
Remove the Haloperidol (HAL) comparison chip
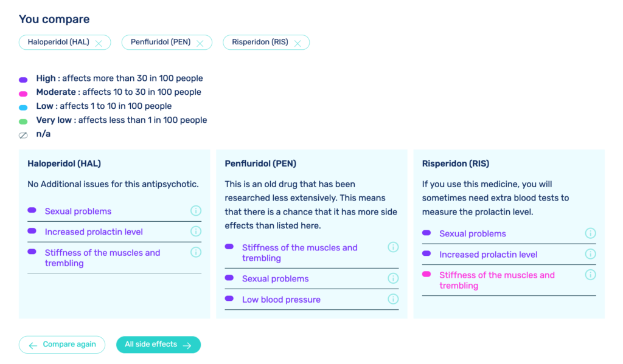[x=99, y=43]
